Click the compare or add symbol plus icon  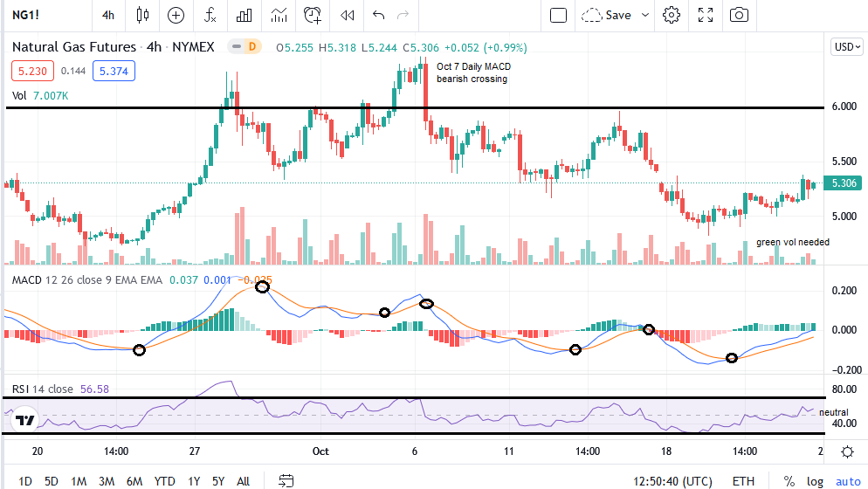176,15
